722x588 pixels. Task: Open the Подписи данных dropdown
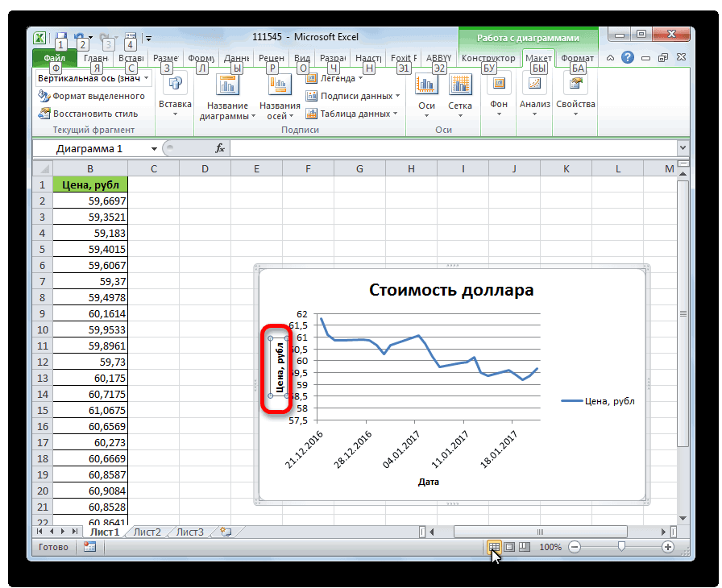pyautogui.click(x=355, y=96)
